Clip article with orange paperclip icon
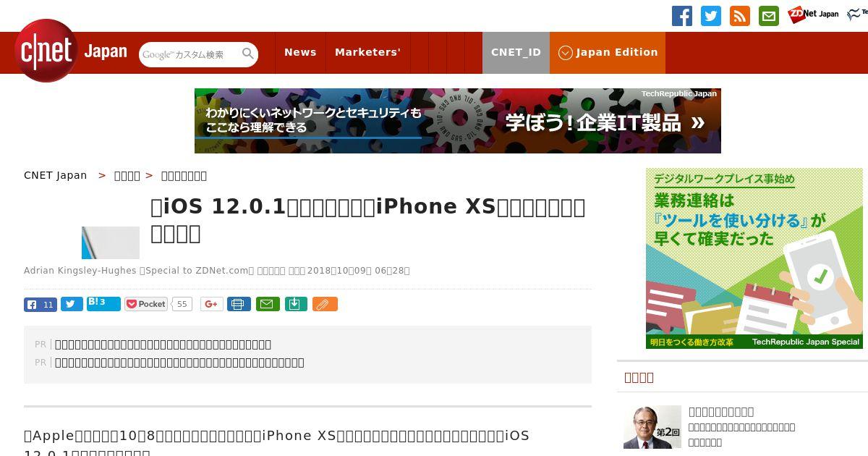868x456 pixels. coord(325,305)
